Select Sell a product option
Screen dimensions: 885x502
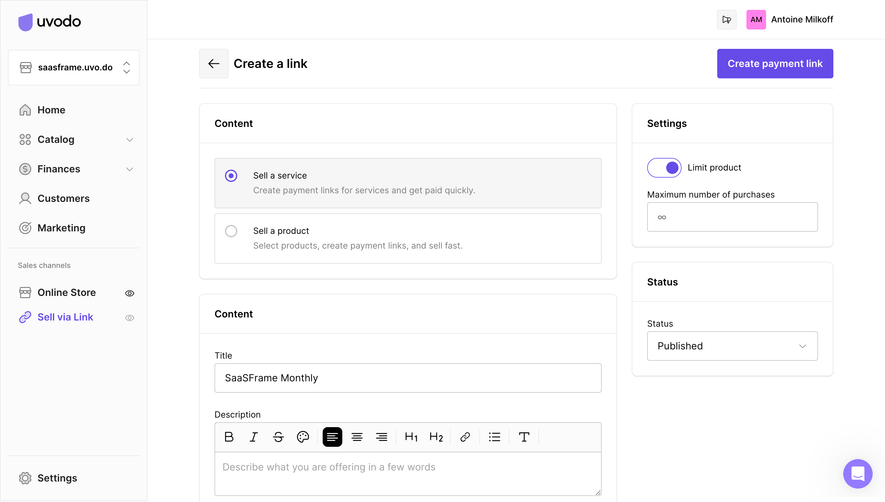pos(408,238)
